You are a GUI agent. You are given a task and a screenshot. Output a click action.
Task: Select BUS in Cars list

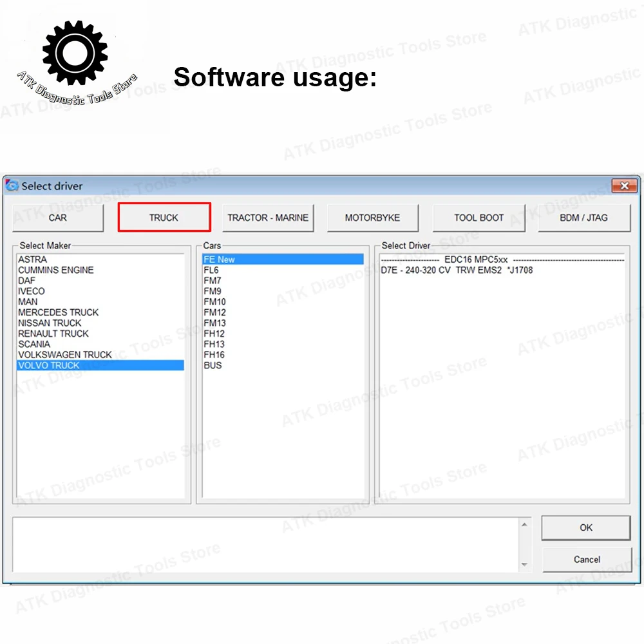pos(283,366)
